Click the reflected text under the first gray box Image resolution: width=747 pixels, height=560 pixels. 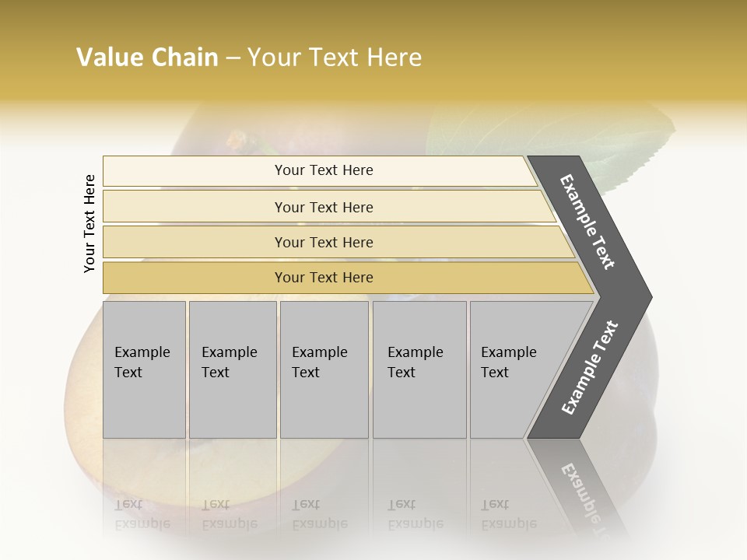[x=142, y=514]
